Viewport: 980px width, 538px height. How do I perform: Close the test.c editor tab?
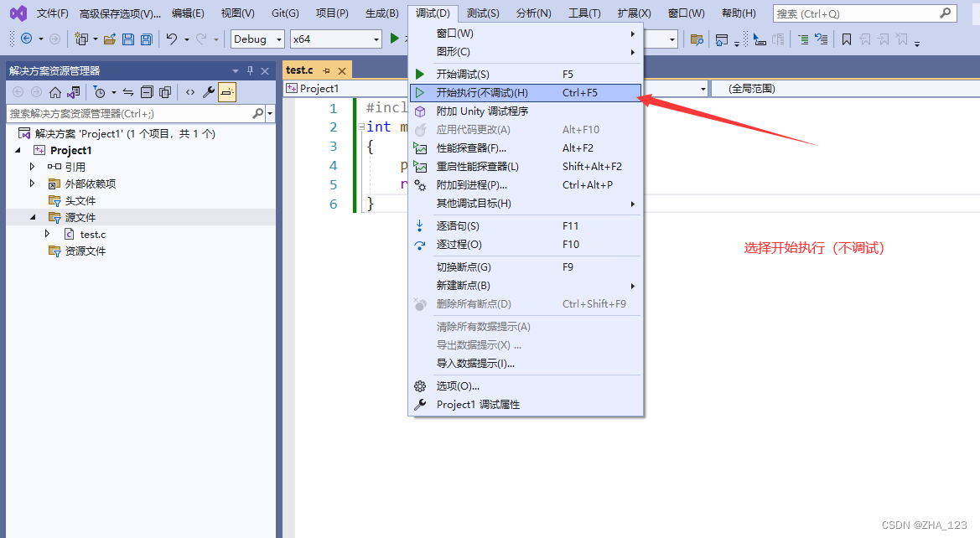coord(342,70)
